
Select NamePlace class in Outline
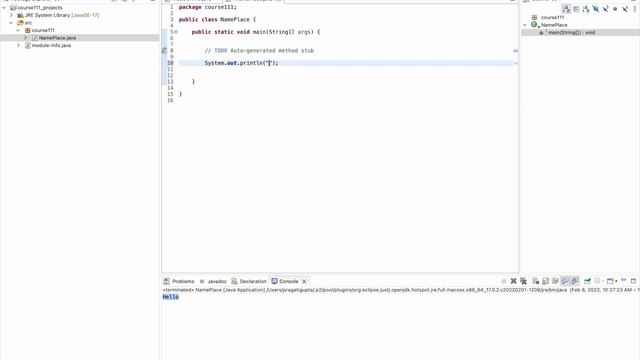tap(554, 25)
